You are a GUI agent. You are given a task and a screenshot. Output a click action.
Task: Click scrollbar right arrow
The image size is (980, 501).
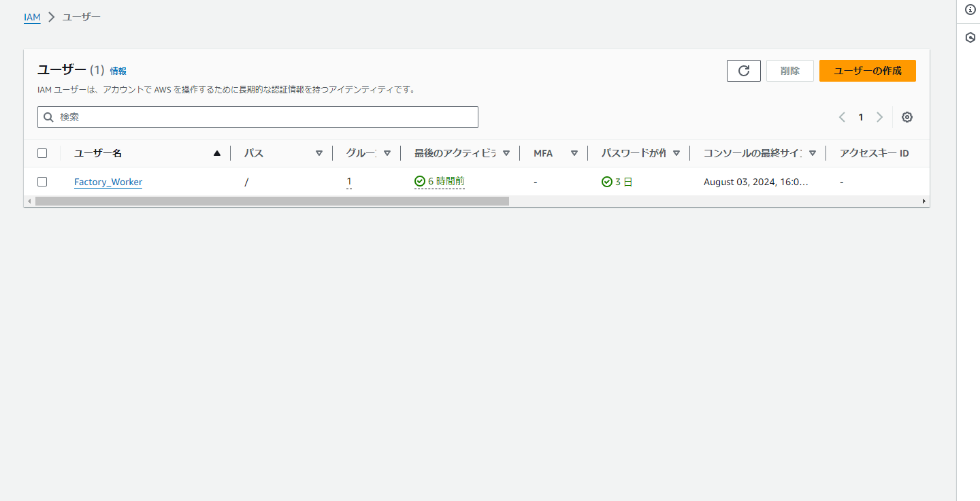pyautogui.click(x=924, y=201)
